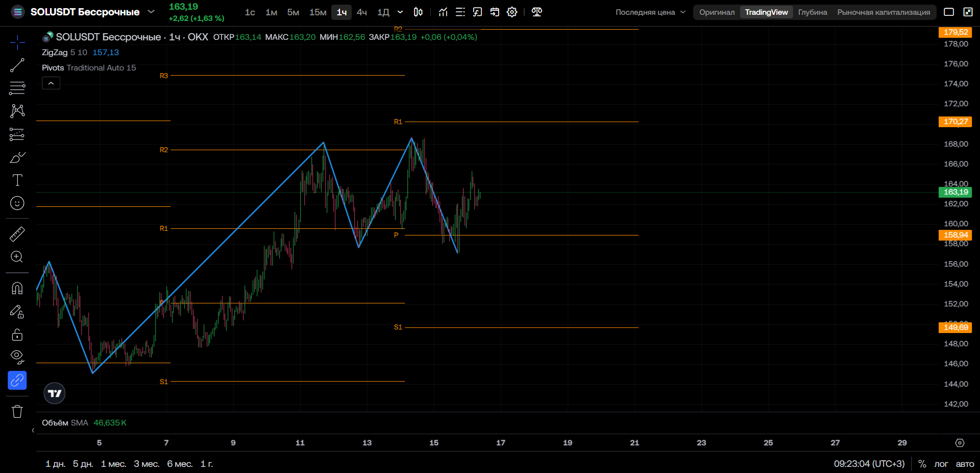Open the ruler measure tool
The height and width of the screenshot is (473, 980).
coord(17,234)
